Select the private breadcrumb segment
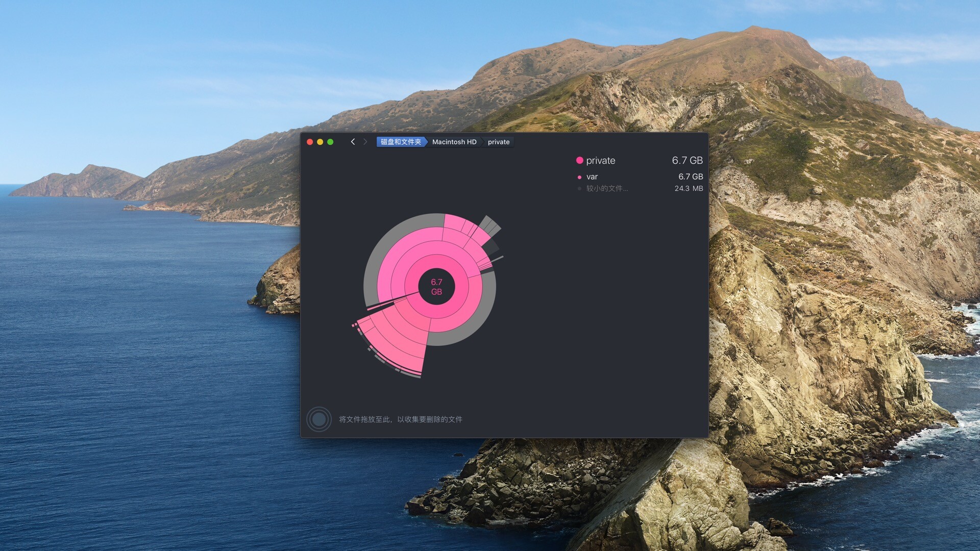The width and height of the screenshot is (980, 551). (x=498, y=142)
